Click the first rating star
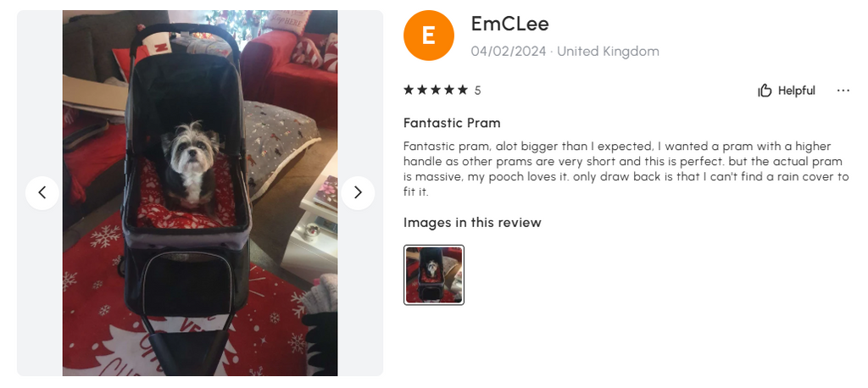Screen dimensions: 868x388 [409, 90]
